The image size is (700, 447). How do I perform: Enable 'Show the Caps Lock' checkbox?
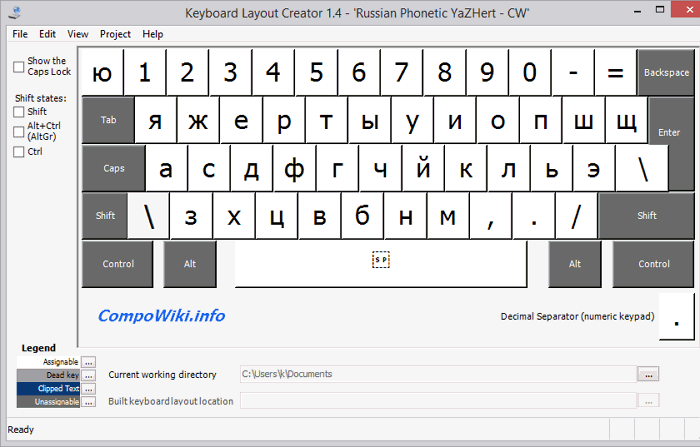pos(19,67)
